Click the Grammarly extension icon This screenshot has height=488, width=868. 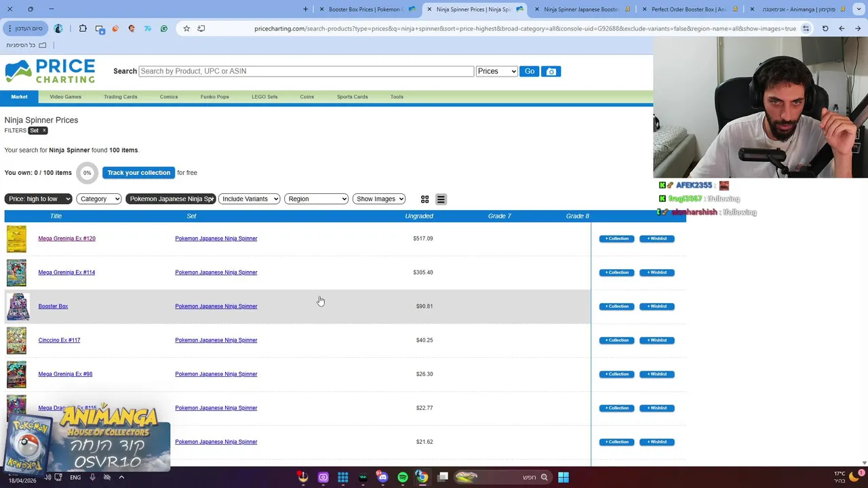[164, 28]
